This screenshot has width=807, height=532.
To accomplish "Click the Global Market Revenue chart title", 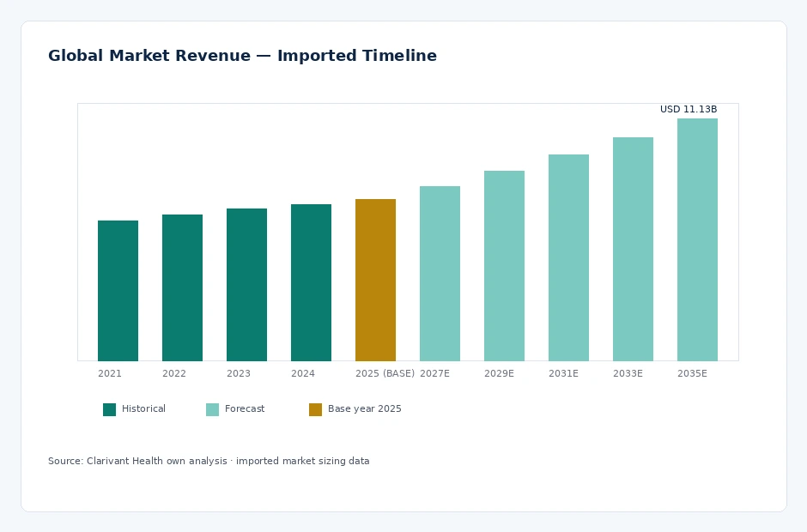I will click(x=242, y=56).
